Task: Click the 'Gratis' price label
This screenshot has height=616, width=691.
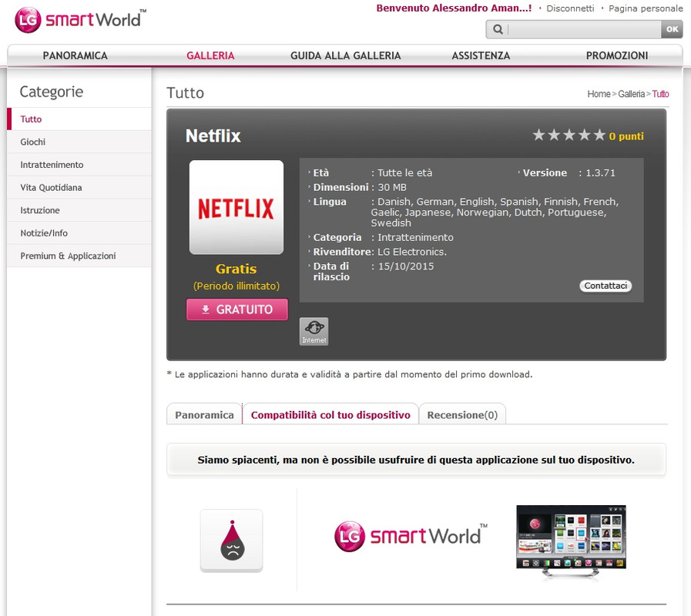Action: click(236, 269)
